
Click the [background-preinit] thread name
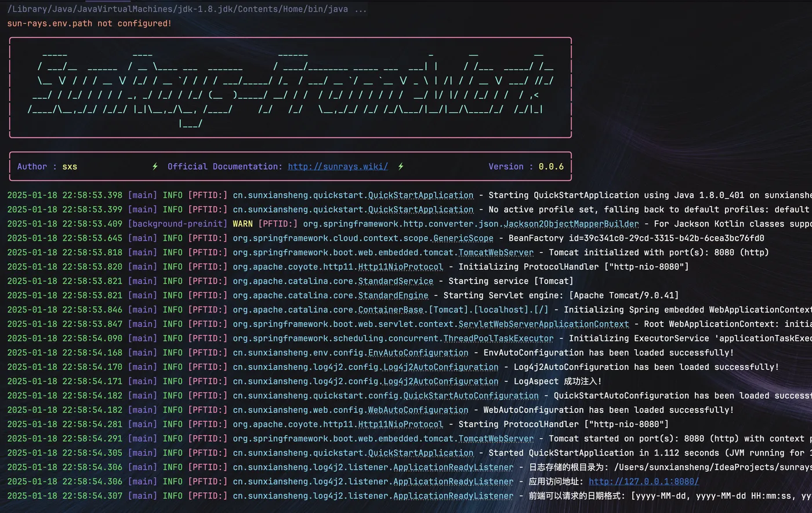coord(177,224)
